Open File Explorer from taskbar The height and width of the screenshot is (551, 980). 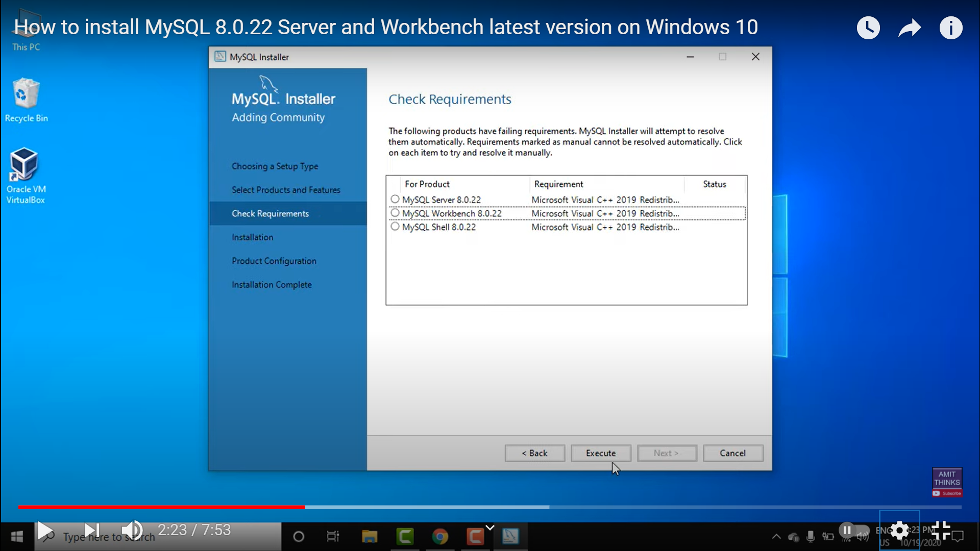(x=369, y=536)
